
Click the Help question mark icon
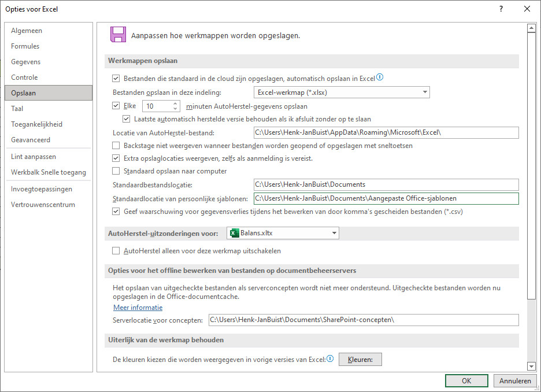click(501, 9)
